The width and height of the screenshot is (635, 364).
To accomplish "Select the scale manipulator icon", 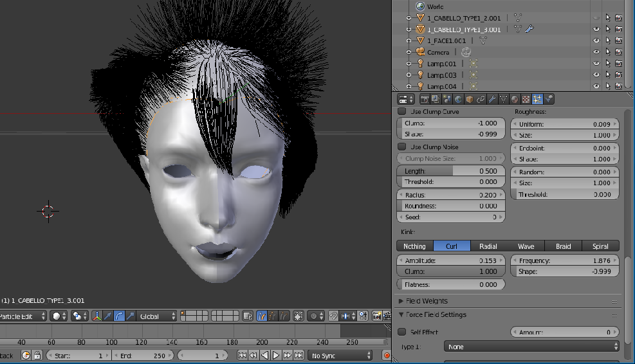I will [x=130, y=316].
